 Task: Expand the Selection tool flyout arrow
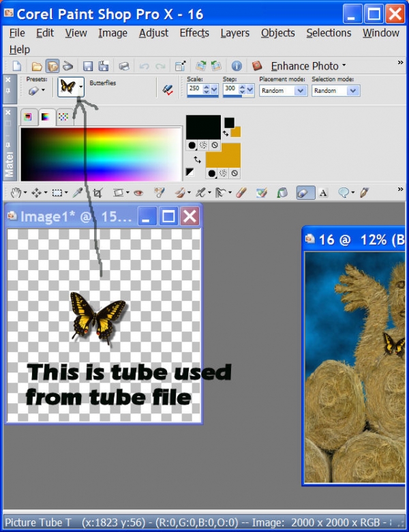click(66, 193)
